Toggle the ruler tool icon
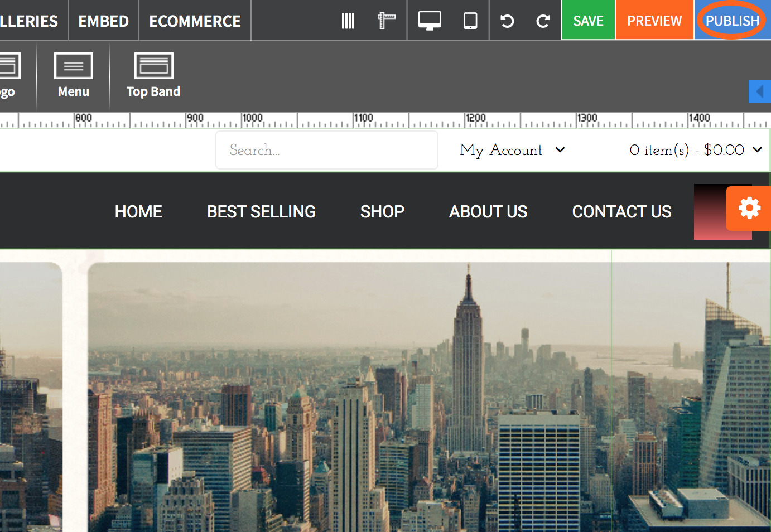Image resolution: width=771 pixels, height=532 pixels. 386,21
